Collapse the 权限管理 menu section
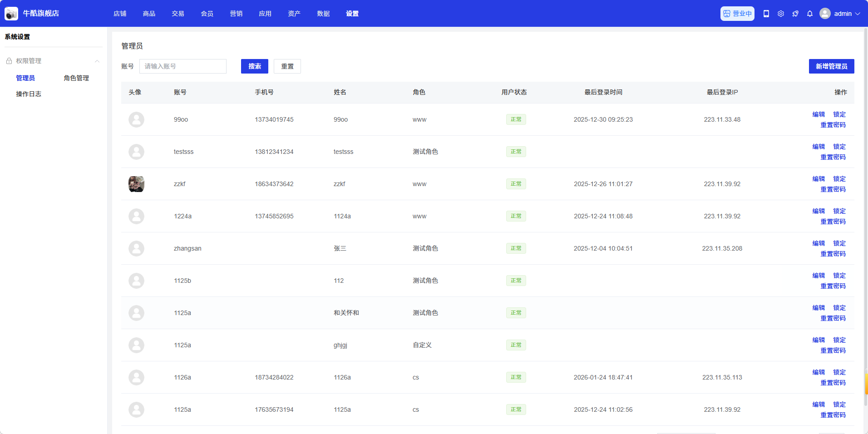Viewport: 868px width, 434px height. [x=97, y=61]
